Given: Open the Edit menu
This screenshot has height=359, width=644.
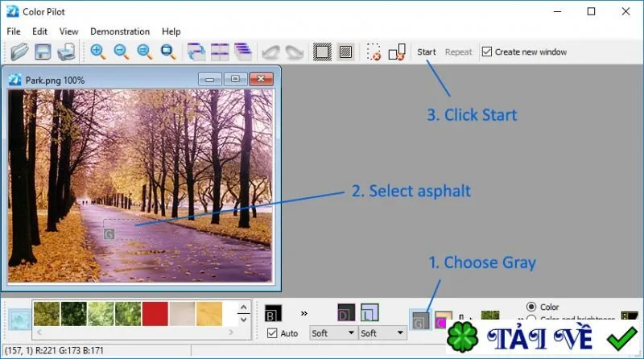Looking at the screenshot, I should (39, 31).
